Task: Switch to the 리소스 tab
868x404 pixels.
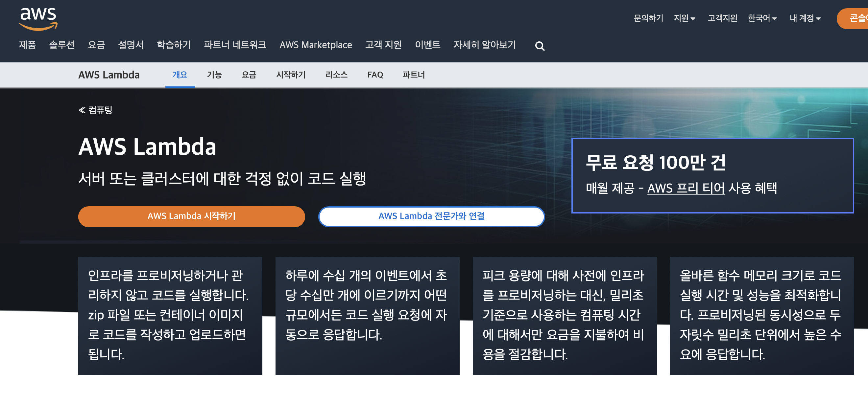Action: 337,75
